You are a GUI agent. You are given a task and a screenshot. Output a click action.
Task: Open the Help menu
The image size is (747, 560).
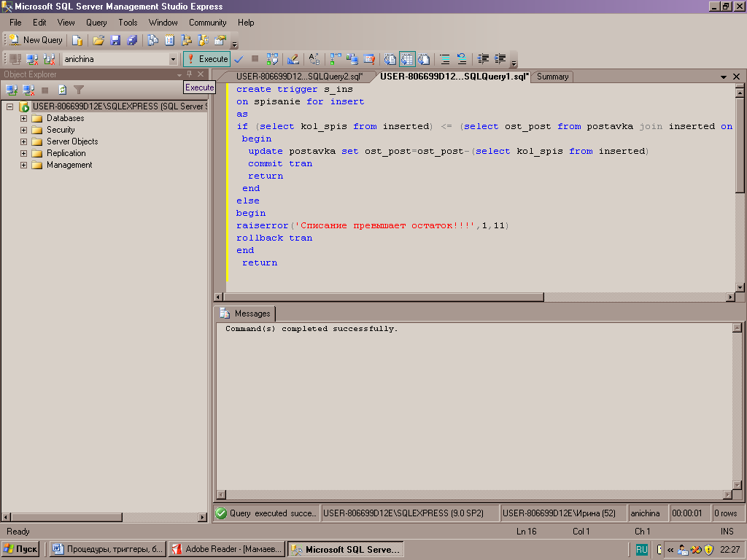tap(246, 23)
